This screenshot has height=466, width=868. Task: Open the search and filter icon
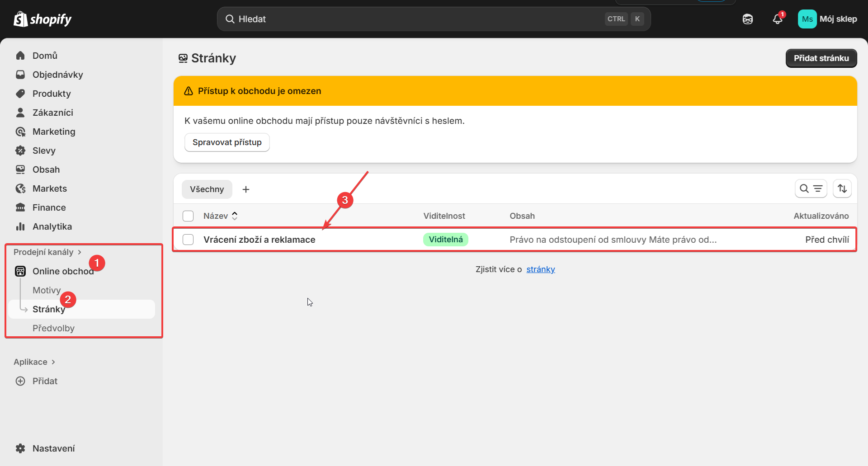[811, 188]
